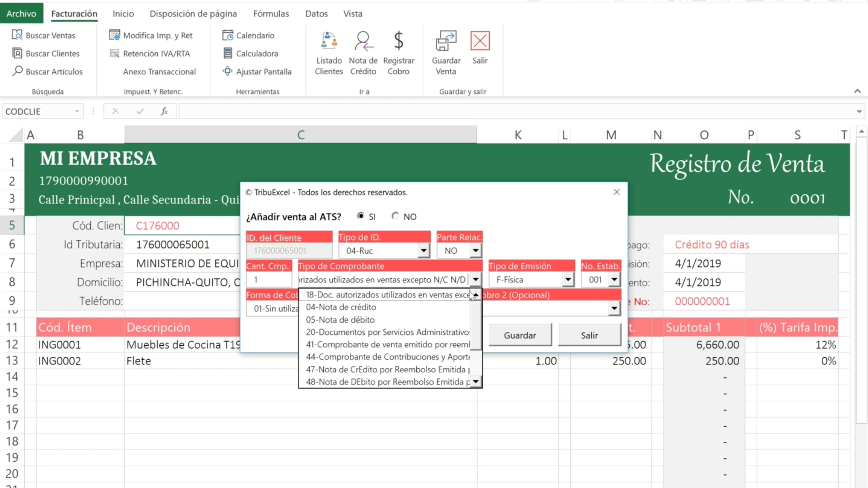
Task: Switch to the Fórmulas tab
Action: point(271,13)
